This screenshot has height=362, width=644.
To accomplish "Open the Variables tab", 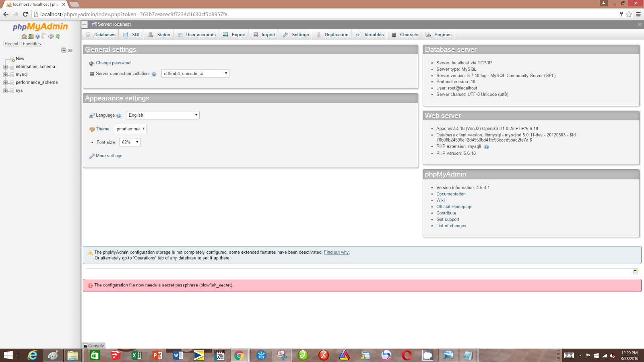I will 370,35.
